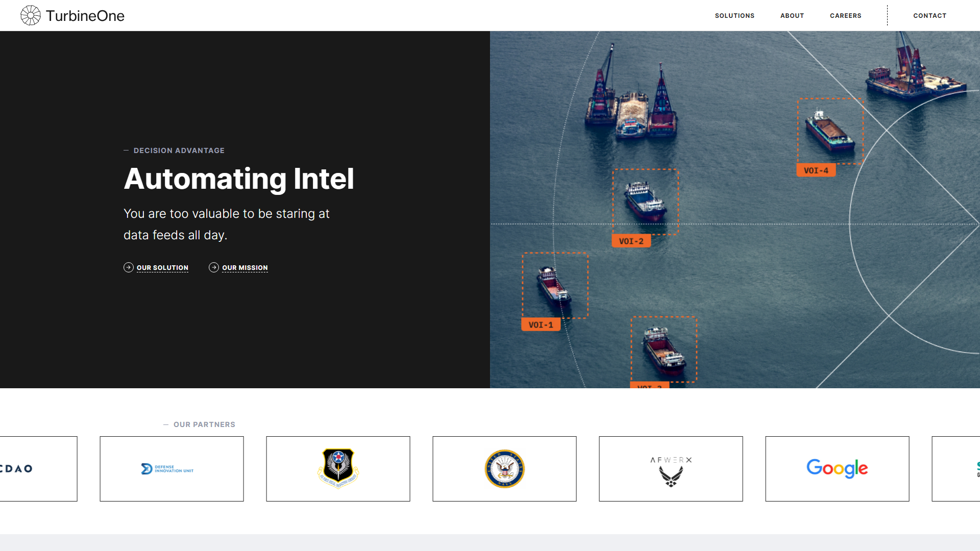Click the arrow icon beside Our Solution
This screenshot has height=551, width=980.
pyautogui.click(x=129, y=267)
